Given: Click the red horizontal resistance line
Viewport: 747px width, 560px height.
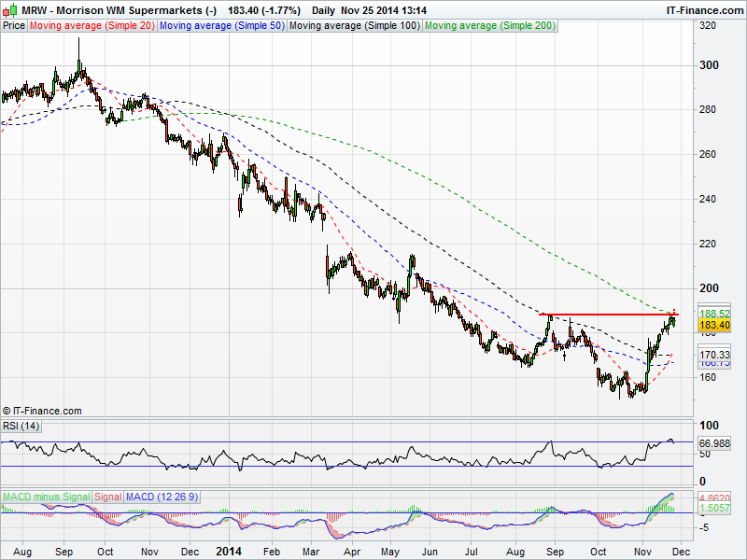Looking at the screenshot, I should tap(607, 315).
